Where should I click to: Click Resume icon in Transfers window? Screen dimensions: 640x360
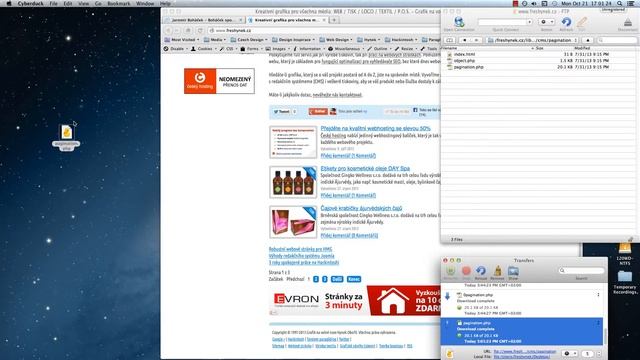[x=451, y=271]
